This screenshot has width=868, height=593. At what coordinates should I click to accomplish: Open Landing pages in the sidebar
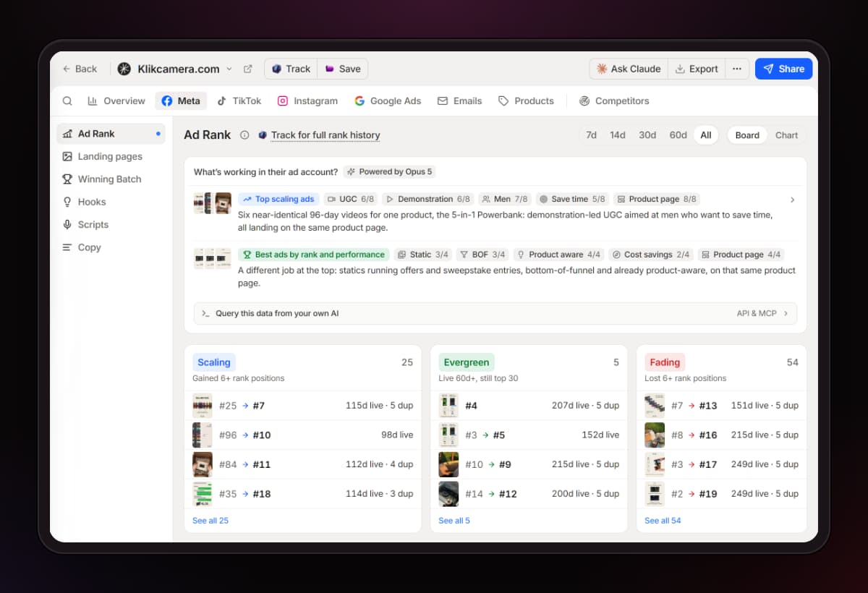tap(111, 156)
